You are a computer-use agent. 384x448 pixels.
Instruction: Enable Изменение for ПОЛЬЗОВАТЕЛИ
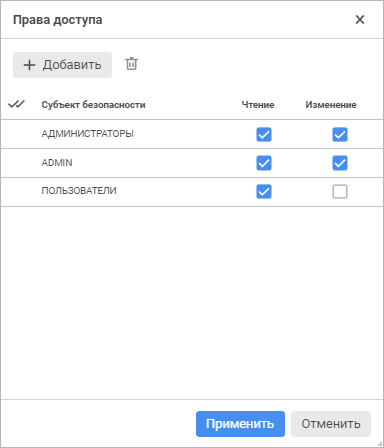pos(340,191)
